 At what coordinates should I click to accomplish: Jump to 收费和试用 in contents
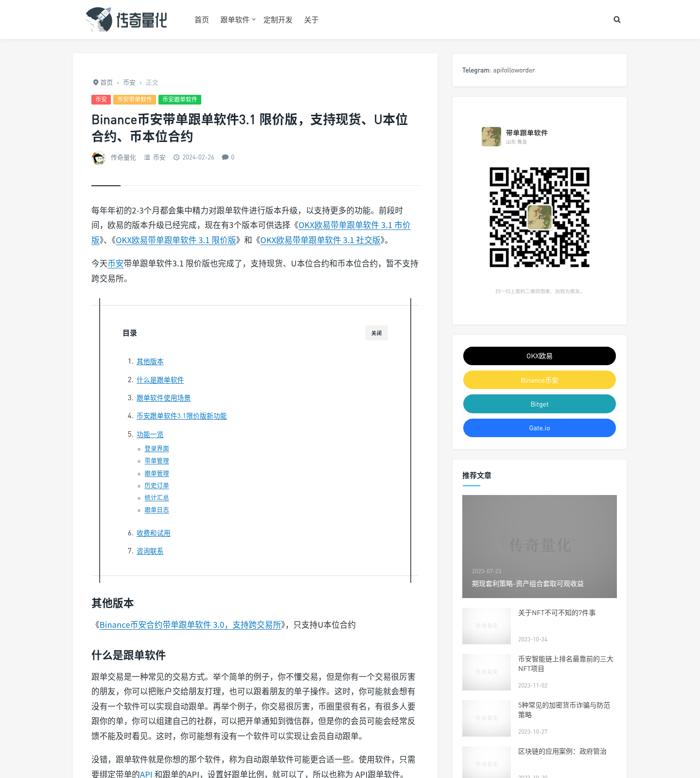point(154,533)
